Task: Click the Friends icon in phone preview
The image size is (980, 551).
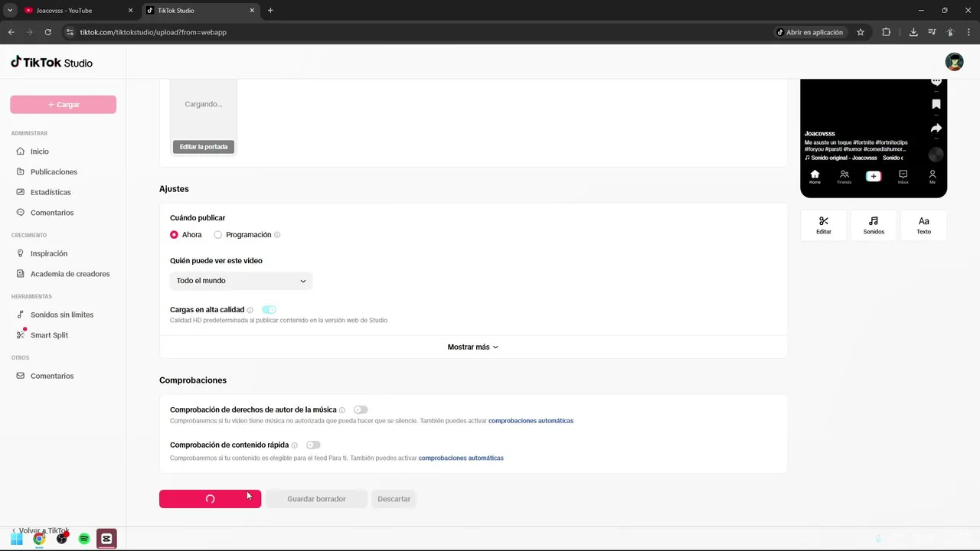Action: click(x=844, y=176)
